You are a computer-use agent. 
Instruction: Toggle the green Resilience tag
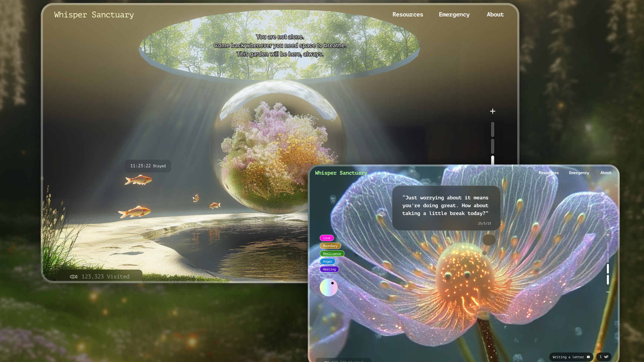click(332, 254)
